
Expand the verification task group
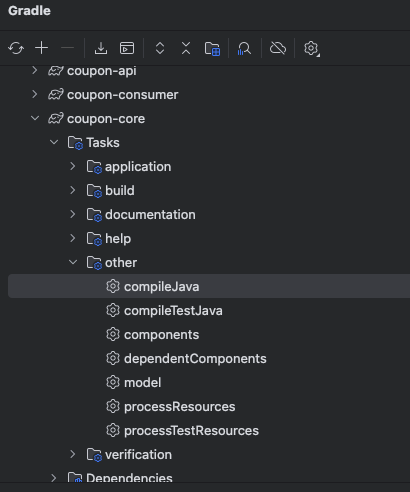pyautogui.click(x=73, y=454)
